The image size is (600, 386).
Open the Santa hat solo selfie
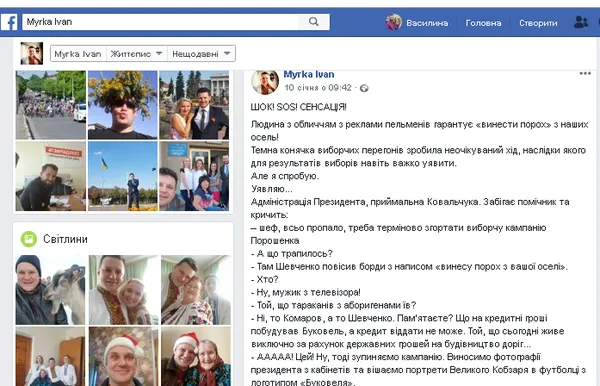tap(124, 356)
